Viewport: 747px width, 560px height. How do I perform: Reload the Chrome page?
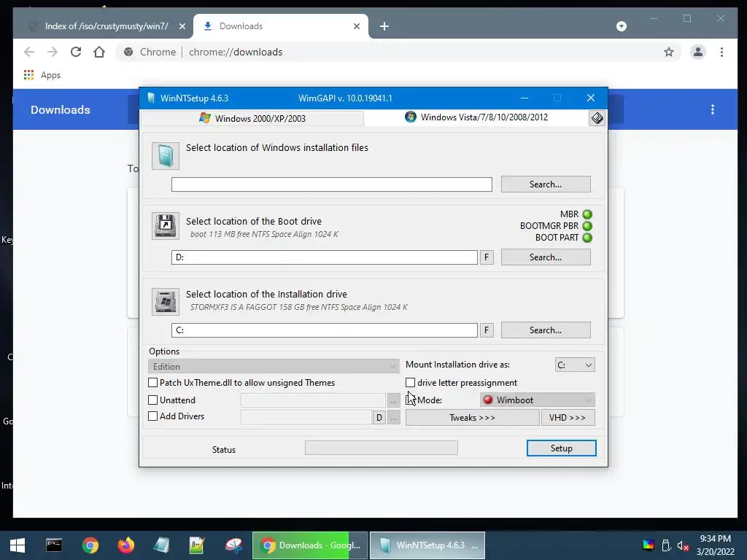[76, 52]
